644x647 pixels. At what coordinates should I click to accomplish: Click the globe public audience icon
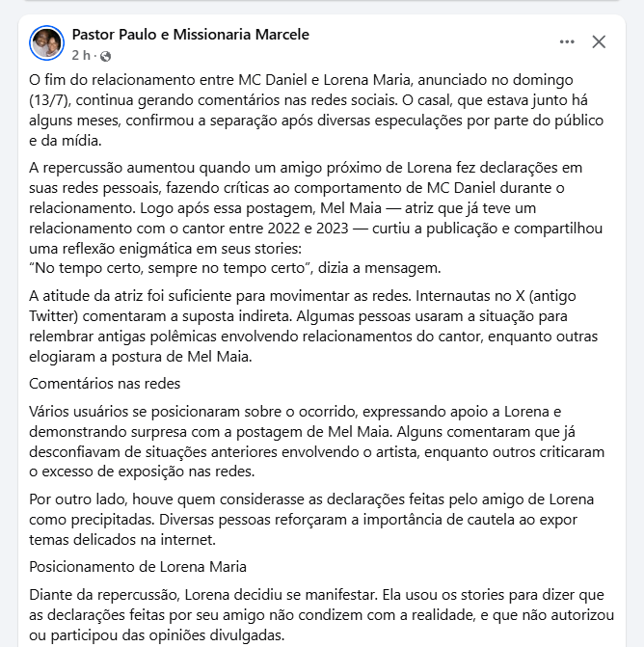pyautogui.click(x=106, y=56)
